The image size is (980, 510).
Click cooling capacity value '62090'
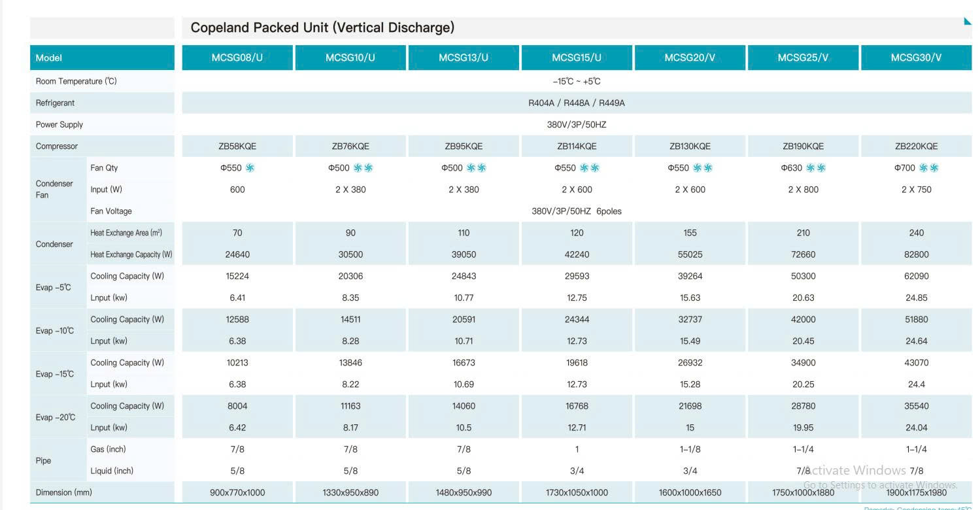[x=916, y=276]
